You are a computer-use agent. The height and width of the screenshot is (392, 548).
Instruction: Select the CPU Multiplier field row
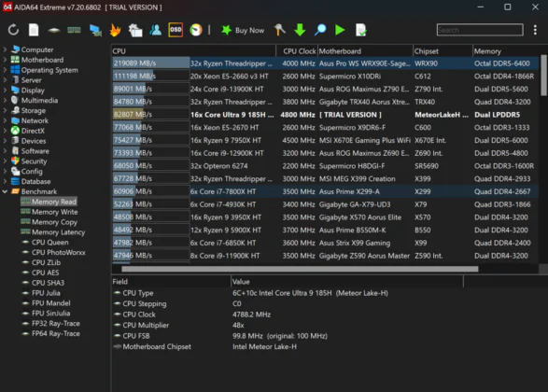coord(287,325)
